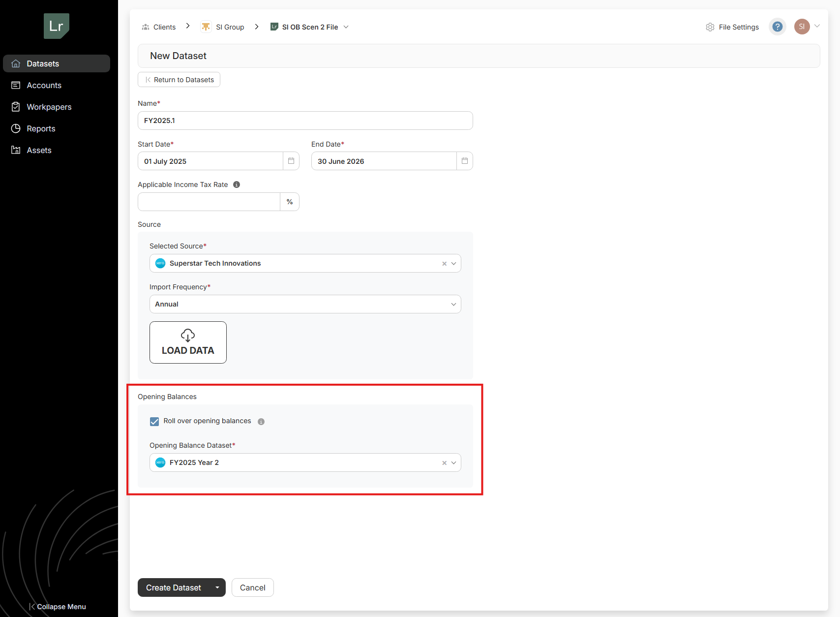Image resolution: width=840 pixels, height=617 pixels.
Task: Clear the Superstar Tech Innovations source selection
Action: (x=445, y=264)
